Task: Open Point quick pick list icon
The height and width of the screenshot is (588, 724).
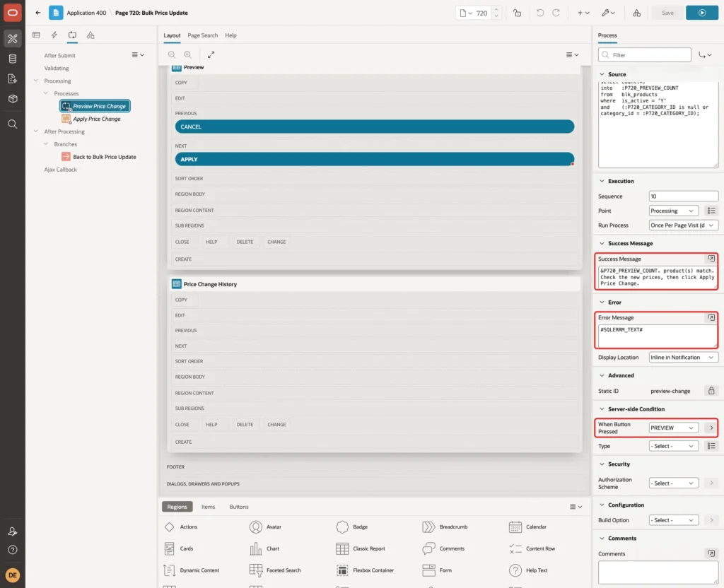Action: pos(711,211)
